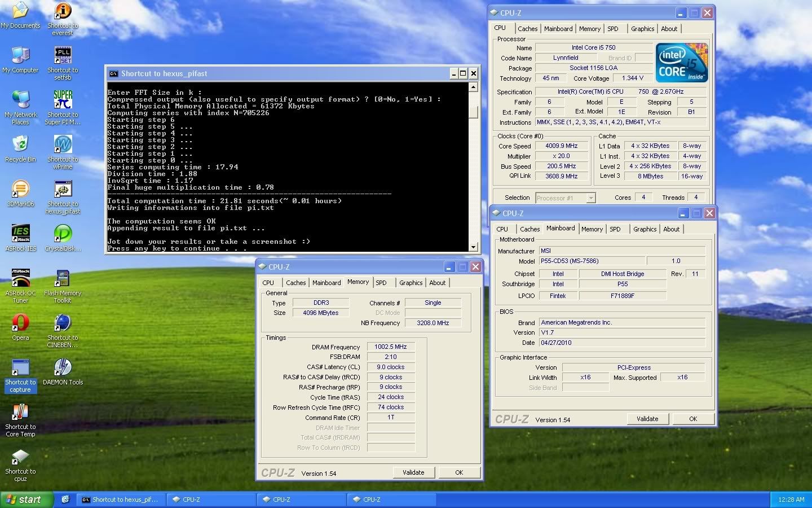This screenshot has height=508, width=812.
Task: Click the BIOS date 04/27/2010
Action: point(622,343)
